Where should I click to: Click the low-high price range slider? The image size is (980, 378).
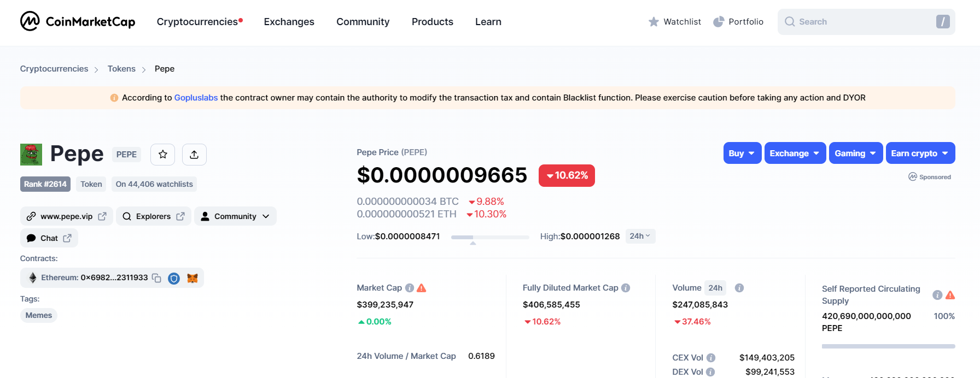coord(489,237)
